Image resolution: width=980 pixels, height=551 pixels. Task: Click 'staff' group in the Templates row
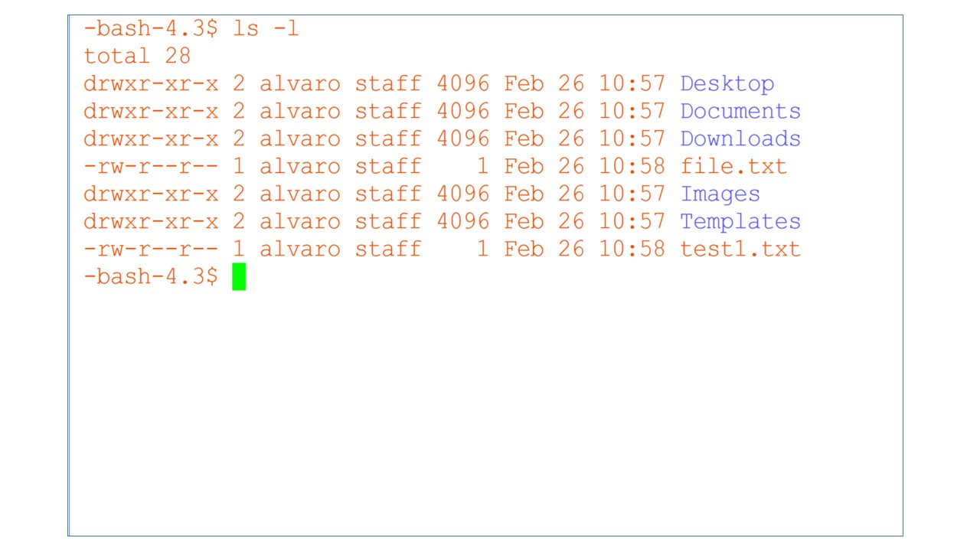(388, 221)
